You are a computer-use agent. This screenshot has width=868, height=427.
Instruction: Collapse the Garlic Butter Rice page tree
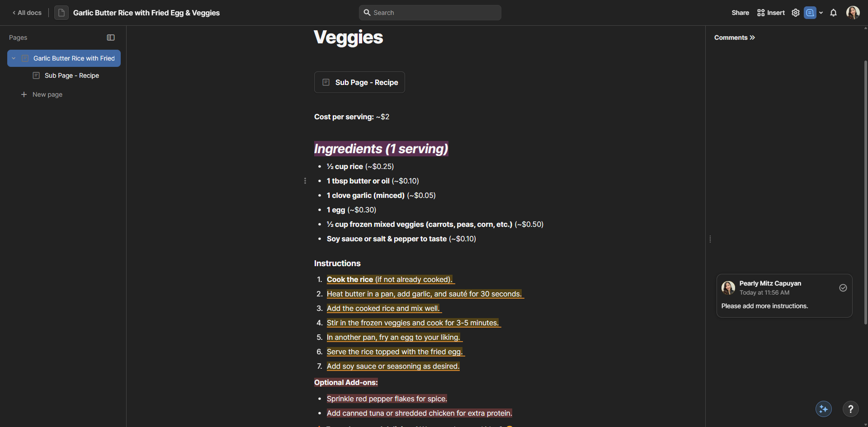point(14,58)
